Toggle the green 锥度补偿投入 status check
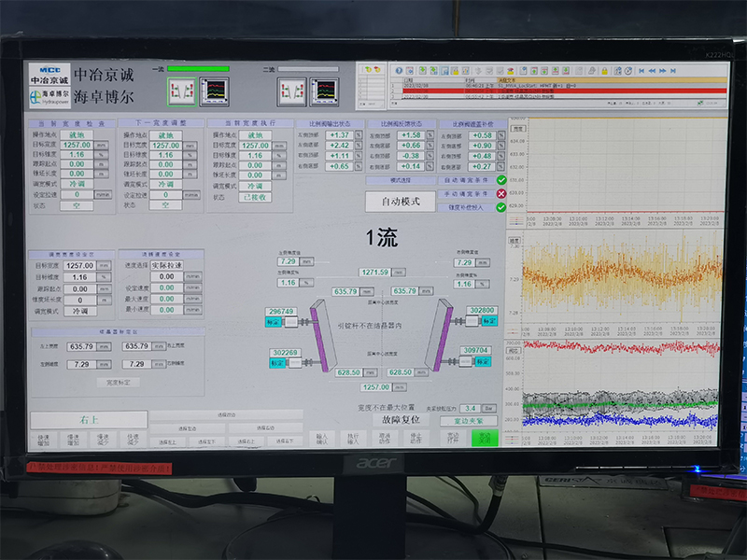This screenshot has height=560, width=747. 501,207
